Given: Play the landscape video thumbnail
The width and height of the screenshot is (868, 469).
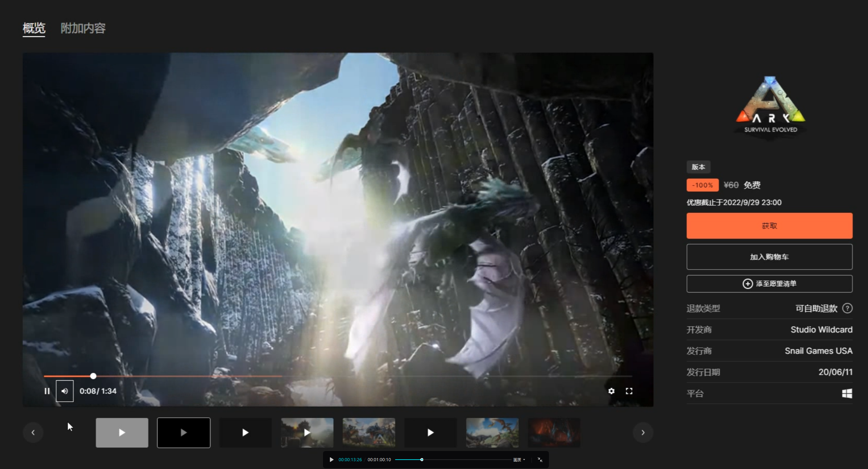Looking at the screenshot, I should click(307, 432).
